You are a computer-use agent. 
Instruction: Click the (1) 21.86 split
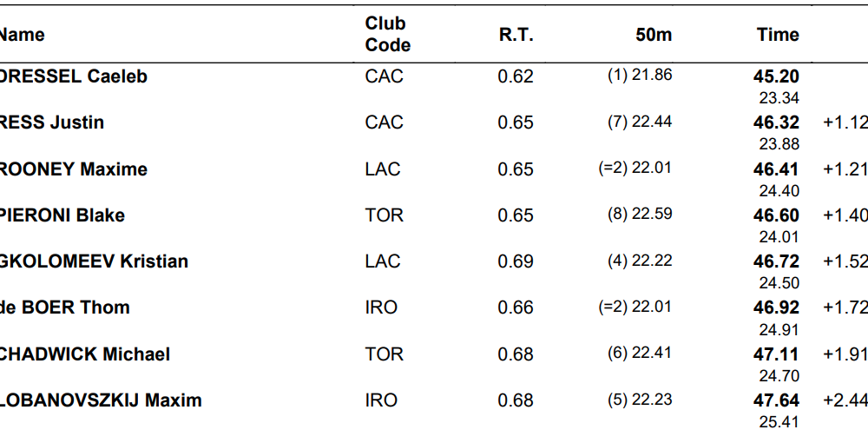click(640, 76)
